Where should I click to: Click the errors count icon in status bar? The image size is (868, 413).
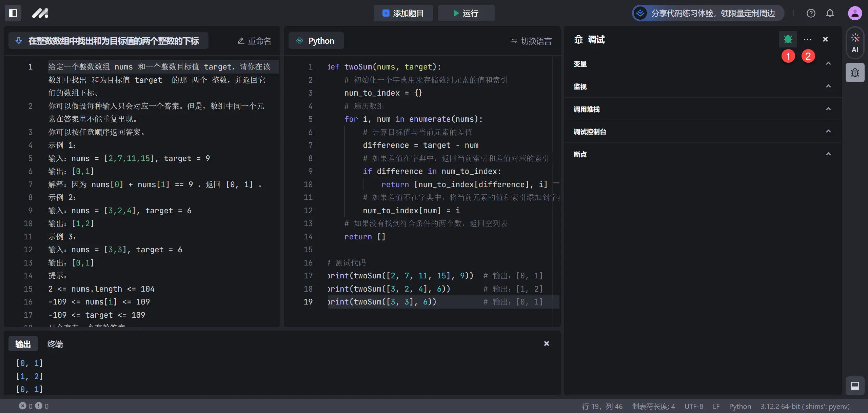coord(23,406)
